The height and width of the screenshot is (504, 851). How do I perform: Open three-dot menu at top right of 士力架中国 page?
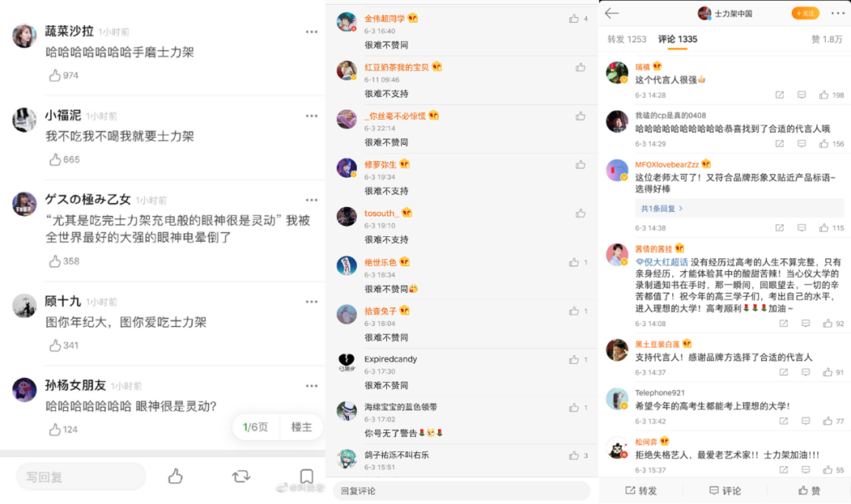(838, 13)
